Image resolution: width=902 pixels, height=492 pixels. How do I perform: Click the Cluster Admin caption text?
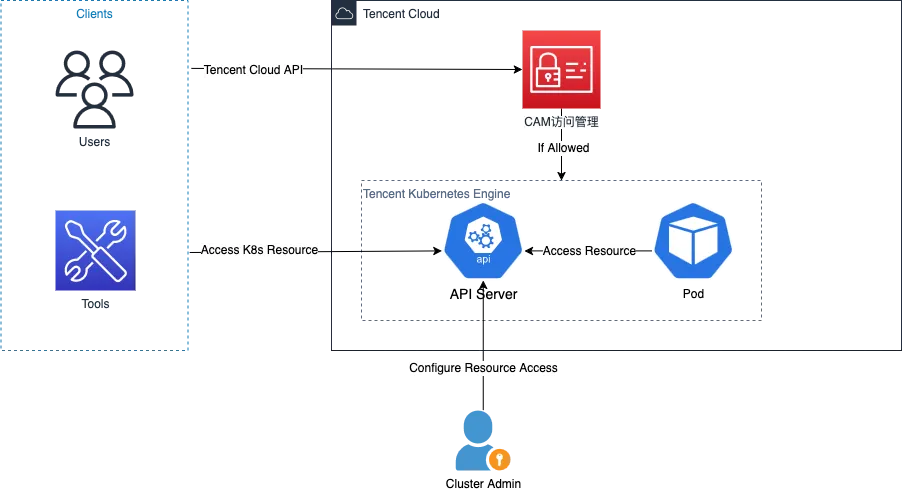point(483,484)
